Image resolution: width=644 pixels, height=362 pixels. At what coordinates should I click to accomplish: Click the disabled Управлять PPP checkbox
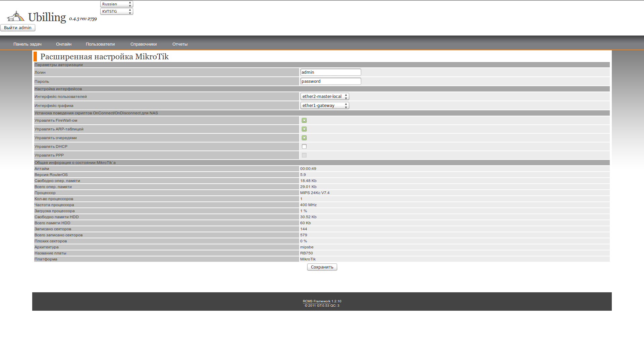click(x=304, y=155)
